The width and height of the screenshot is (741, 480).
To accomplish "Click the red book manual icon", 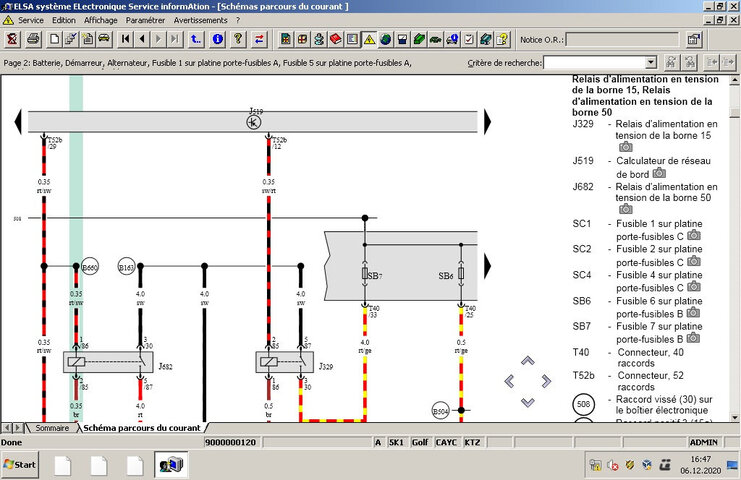I will point(336,39).
